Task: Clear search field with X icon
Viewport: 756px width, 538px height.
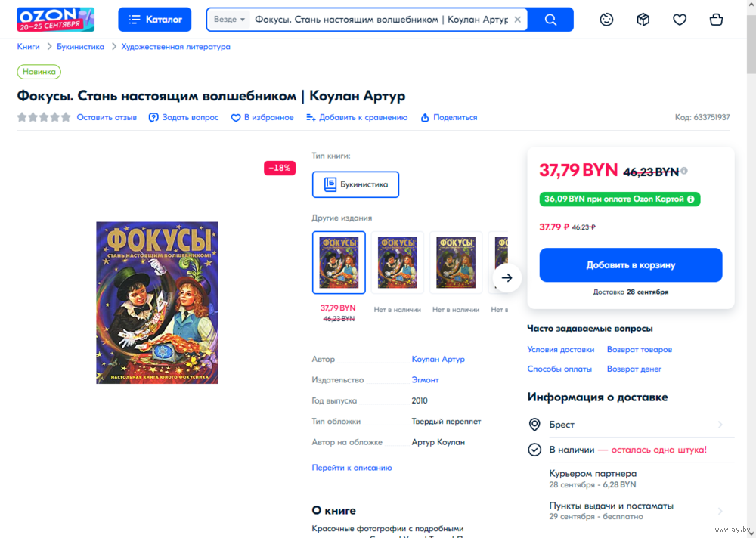Action: (517, 20)
